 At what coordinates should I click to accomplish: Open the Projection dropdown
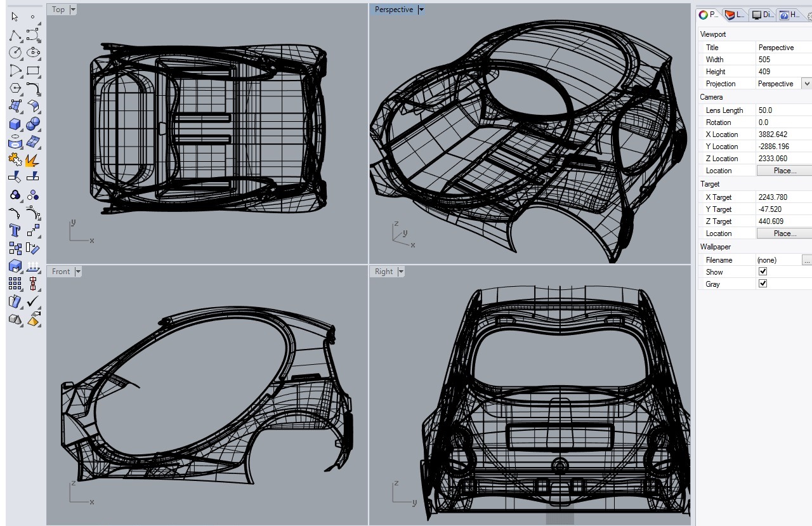point(806,84)
